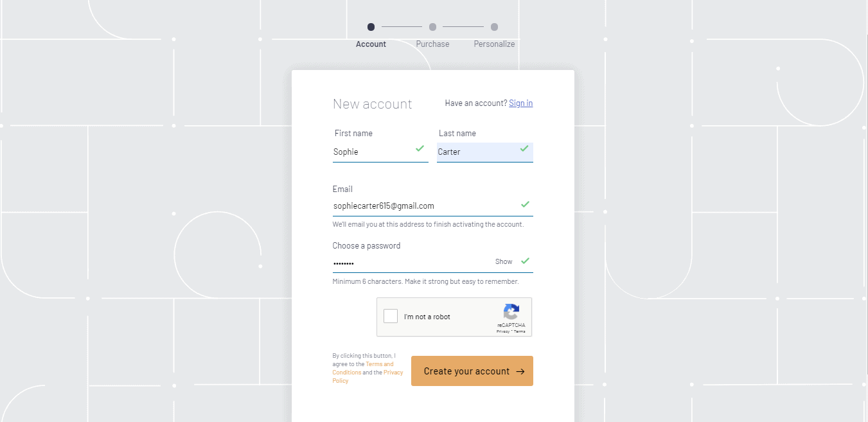Select the Personalize step label
The width and height of the screenshot is (868, 422).
click(494, 44)
